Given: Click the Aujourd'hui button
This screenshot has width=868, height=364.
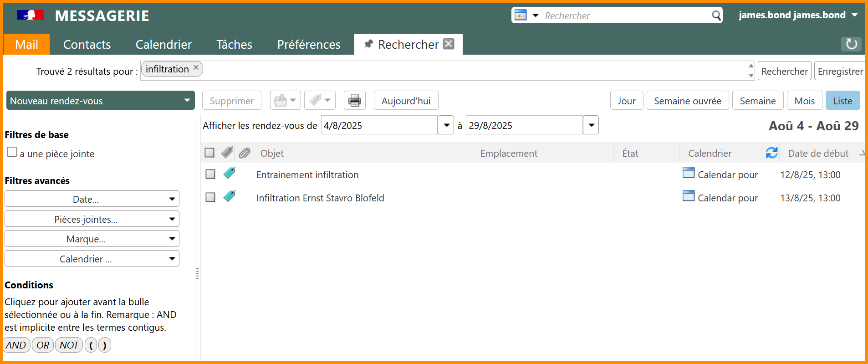Looking at the screenshot, I should (405, 101).
